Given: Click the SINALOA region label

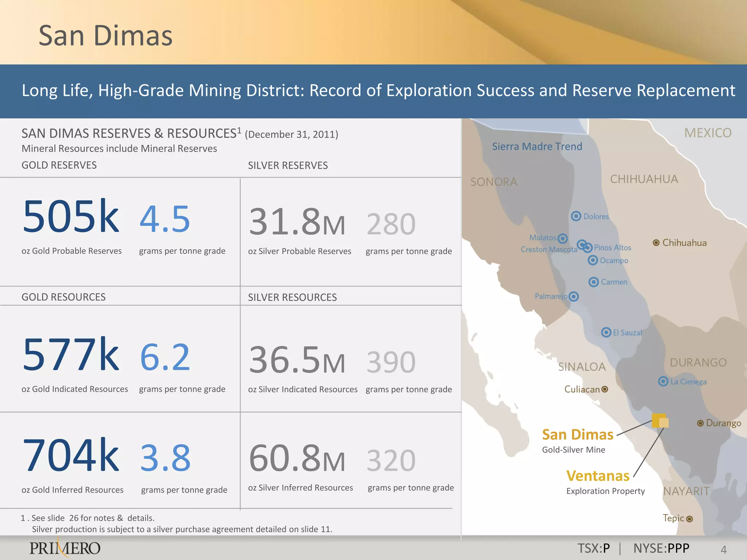Looking at the screenshot, I should coord(582,367).
